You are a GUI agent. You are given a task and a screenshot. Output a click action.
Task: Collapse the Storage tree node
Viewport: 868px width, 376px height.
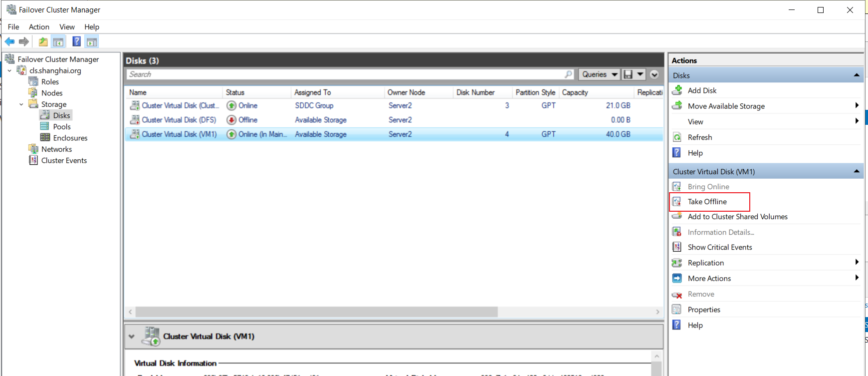(x=21, y=104)
